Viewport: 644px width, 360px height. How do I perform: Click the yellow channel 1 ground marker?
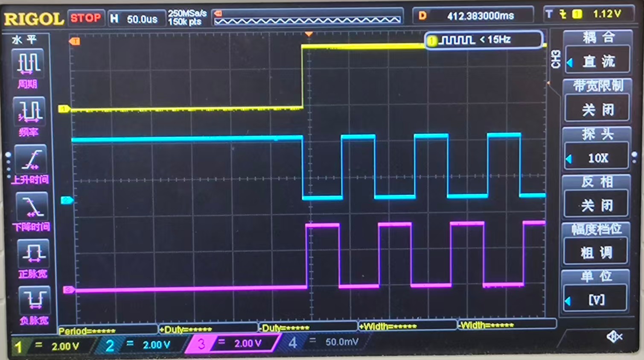64,108
